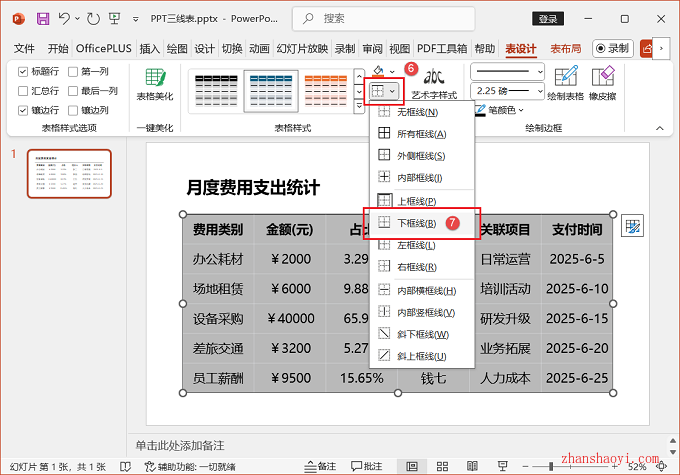Screen dimensions: 680x475
Task: Switch to the Insert (插入) tab
Action: [150, 49]
